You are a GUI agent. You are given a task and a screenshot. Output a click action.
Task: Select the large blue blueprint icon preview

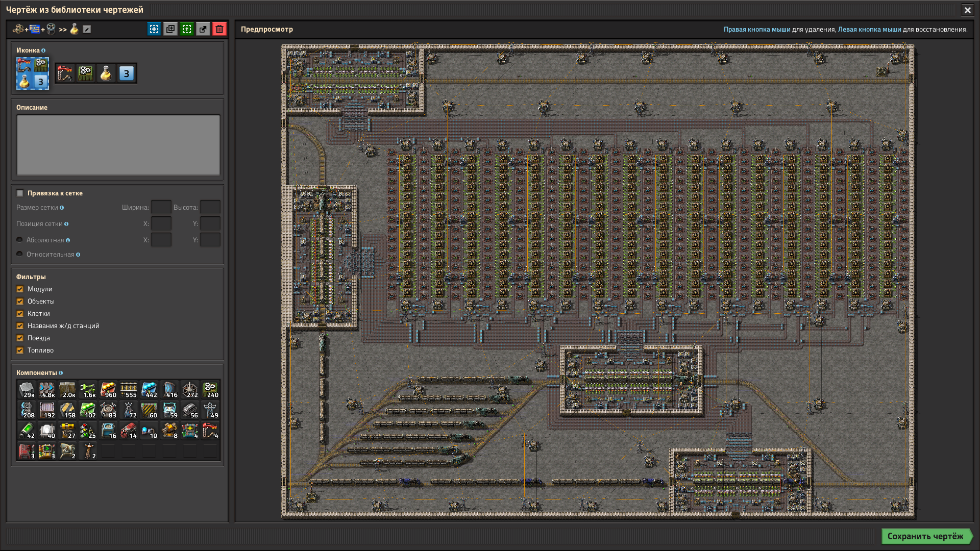click(33, 73)
